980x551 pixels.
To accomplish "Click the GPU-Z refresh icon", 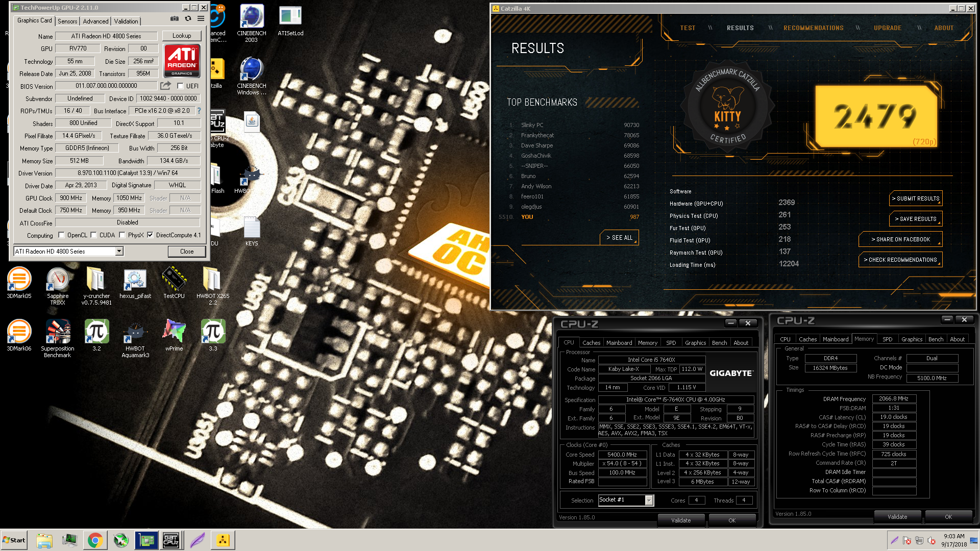I will [x=188, y=19].
